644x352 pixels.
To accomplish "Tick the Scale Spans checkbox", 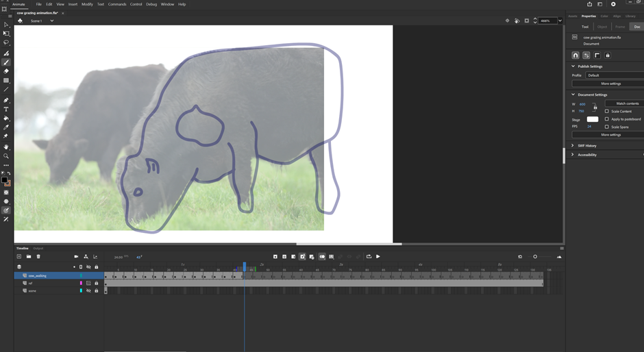I will pos(606,127).
